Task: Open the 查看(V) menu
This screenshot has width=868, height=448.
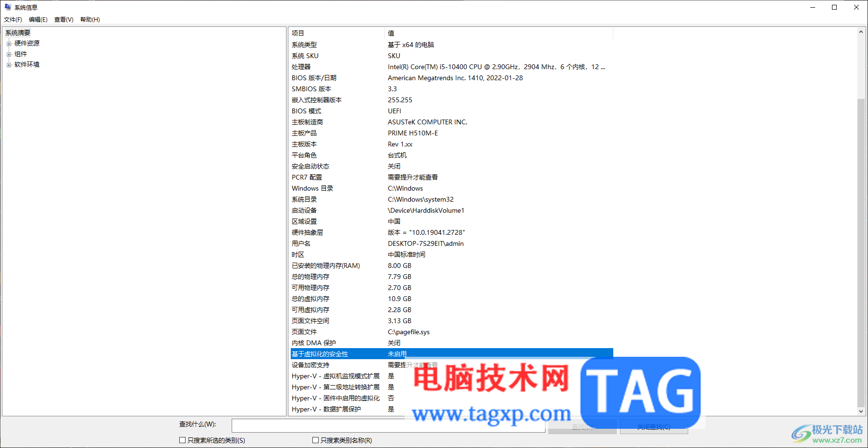Action: (x=63, y=20)
